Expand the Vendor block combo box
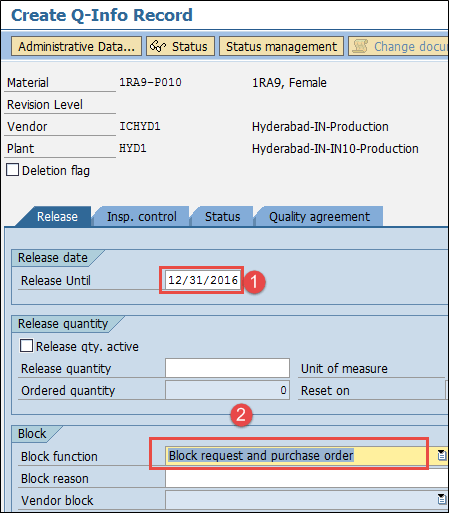 click(306, 499)
